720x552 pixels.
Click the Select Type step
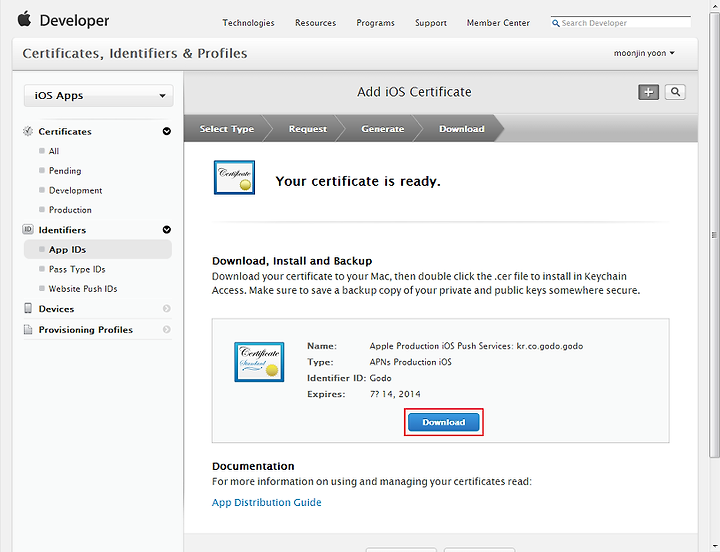[226, 129]
